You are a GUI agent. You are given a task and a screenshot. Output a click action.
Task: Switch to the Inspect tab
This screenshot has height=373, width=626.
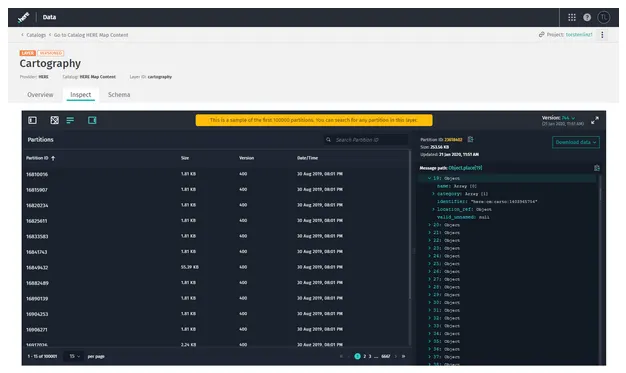coord(81,95)
